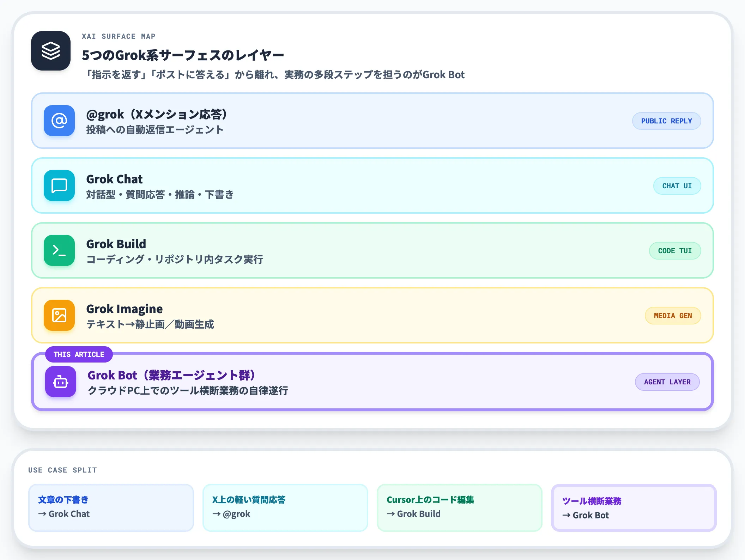The width and height of the screenshot is (745, 560).
Task: Click the CODE TUI badge
Action: [x=675, y=251]
